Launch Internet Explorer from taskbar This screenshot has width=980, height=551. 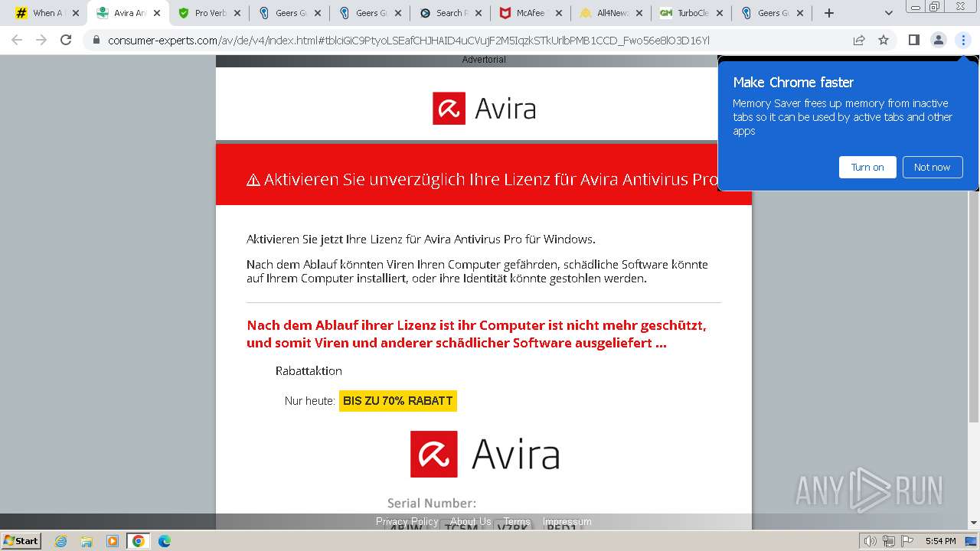60,541
